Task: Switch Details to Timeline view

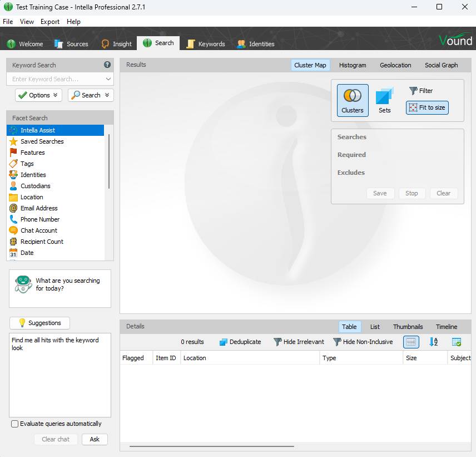Action: (447, 327)
